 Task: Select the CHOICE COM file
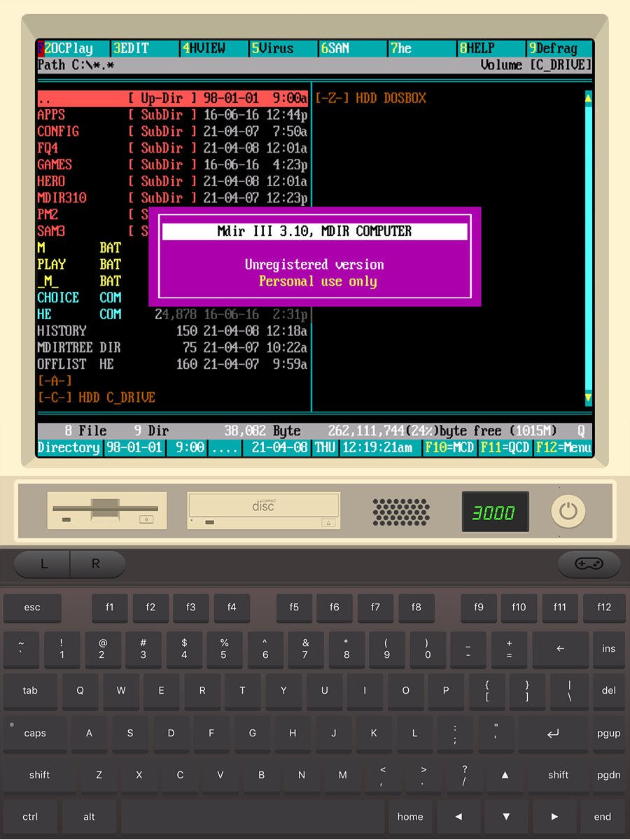(x=79, y=297)
